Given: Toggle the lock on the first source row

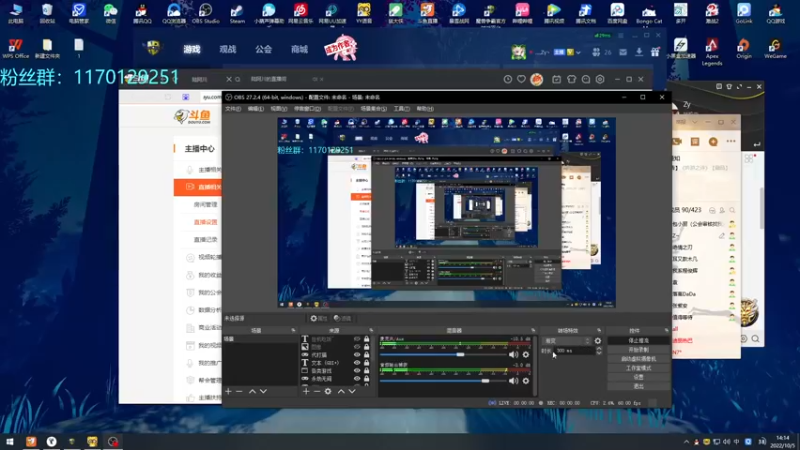Looking at the screenshot, I should coord(366,339).
